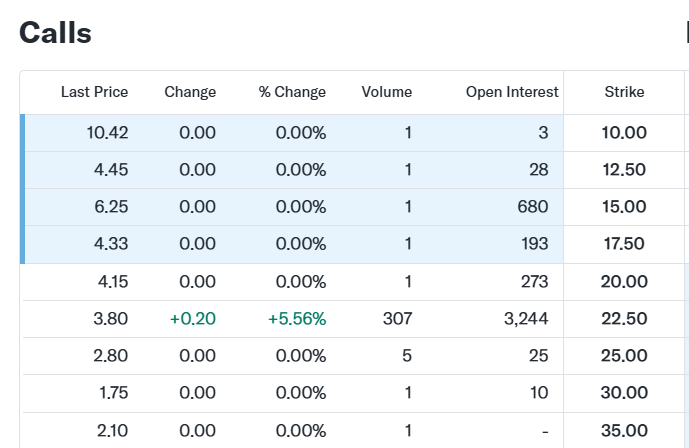
Task: Select the 12.50 strike price cell
Action: [624, 170]
